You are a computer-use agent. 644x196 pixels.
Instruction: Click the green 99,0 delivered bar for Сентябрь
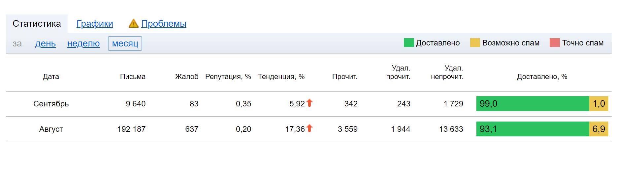[x=532, y=104]
